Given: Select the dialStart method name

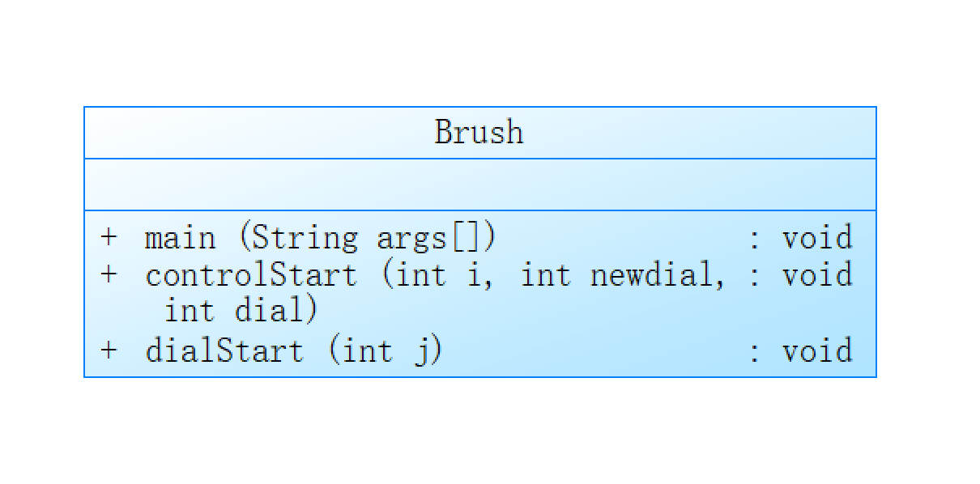Looking at the screenshot, I should (224, 350).
